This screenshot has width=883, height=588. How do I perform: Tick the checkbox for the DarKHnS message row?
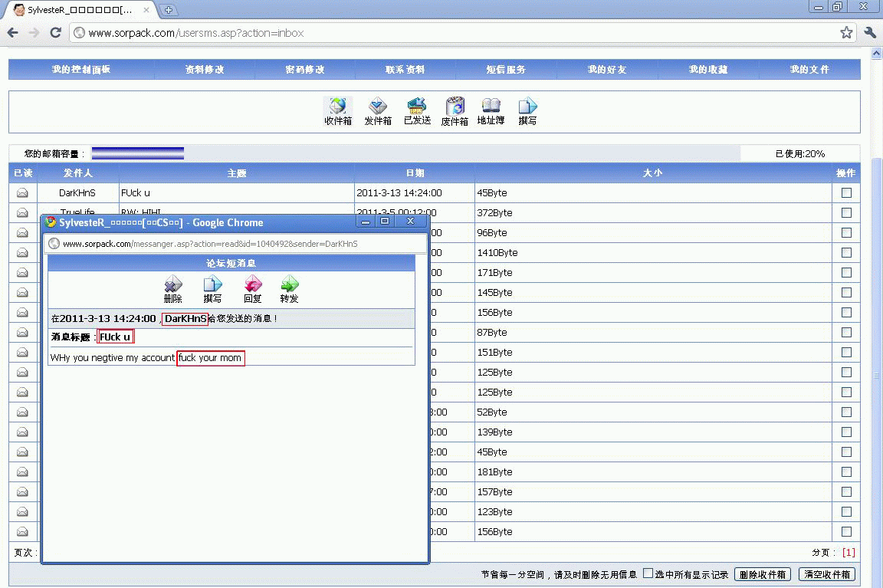[846, 193]
